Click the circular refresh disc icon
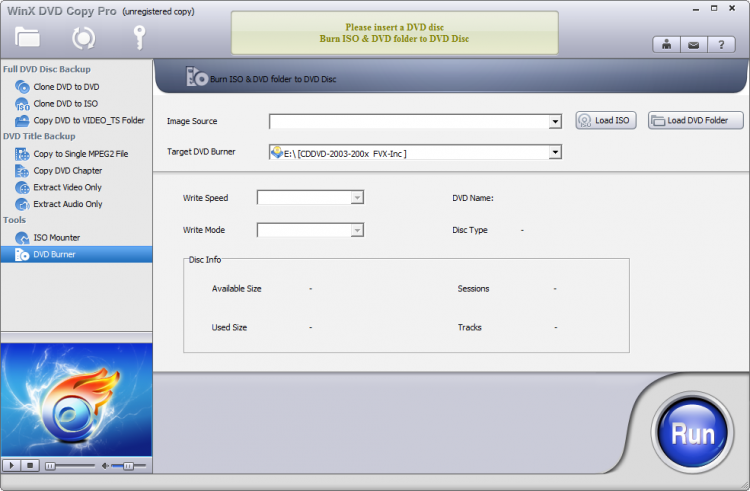 pyautogui.click(x=83, y=38)
